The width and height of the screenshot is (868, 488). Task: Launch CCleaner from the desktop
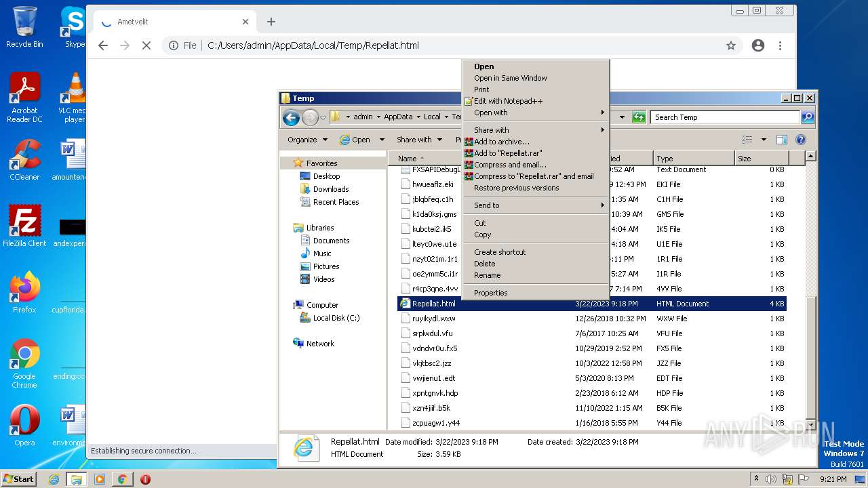tap(24, 160)
